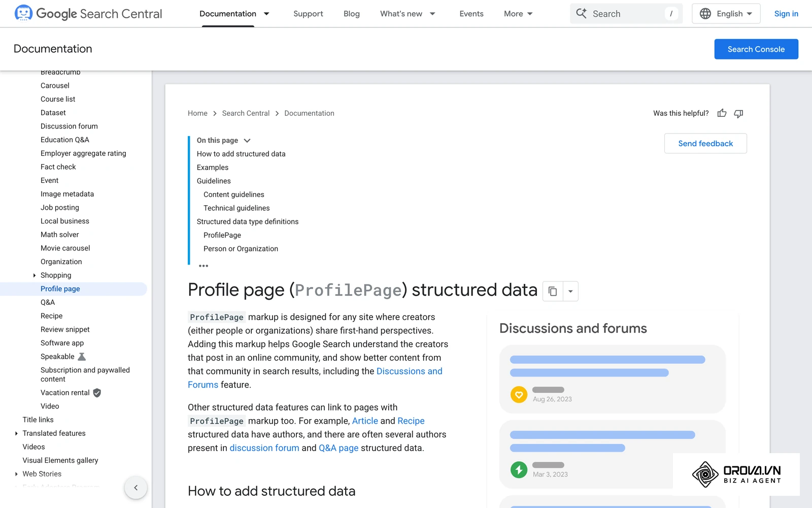This screenshot has width=812, height=508.
Task: Click the Google Search Central logo
Action: point(88,14)
